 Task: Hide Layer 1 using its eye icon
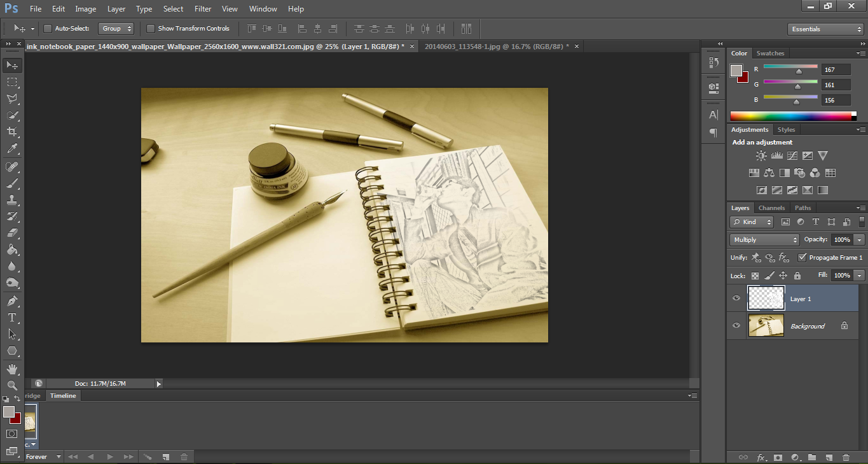point(736,299)
